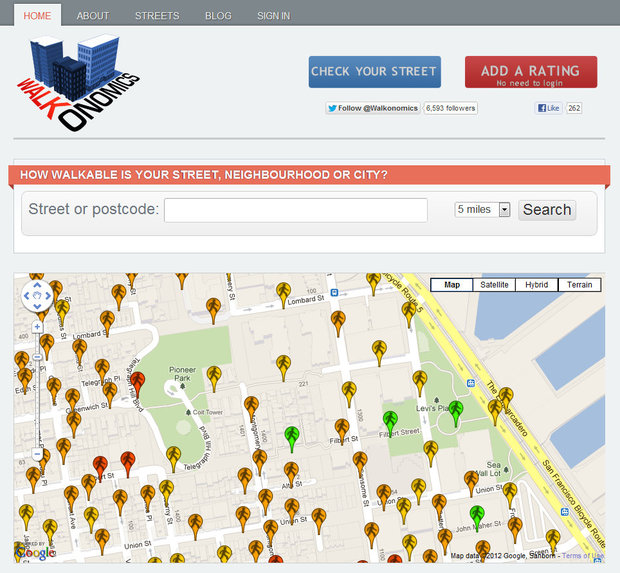The image size is (620, 573).
Task: Click the map pan control
Action: pos(38,295)
